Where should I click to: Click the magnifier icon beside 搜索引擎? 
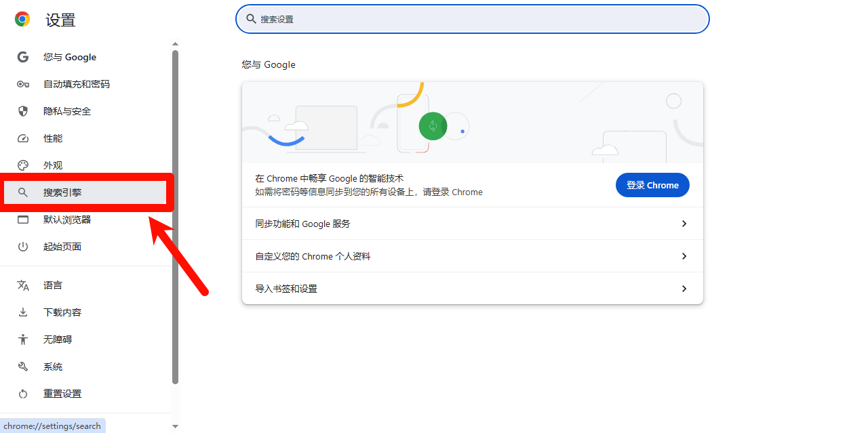coord(23,192)
